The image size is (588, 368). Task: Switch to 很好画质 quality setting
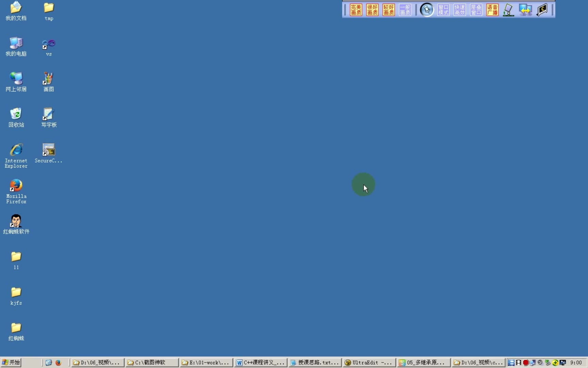pos(372,10)
